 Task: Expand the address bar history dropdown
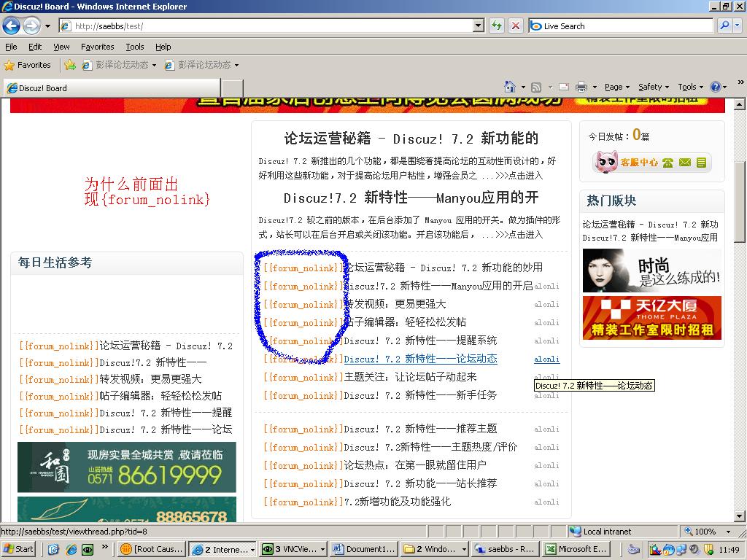[x=479, y=26]
